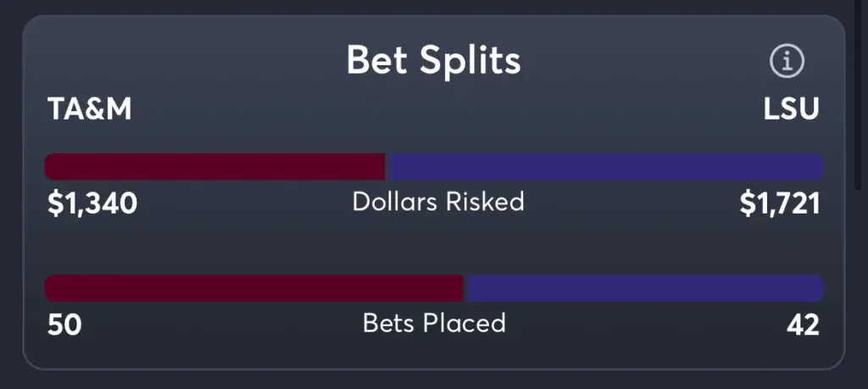Viewport: 868px width, 389px height.
Task: Click the info icon beside Bet Splits
Action: [787, 61]
